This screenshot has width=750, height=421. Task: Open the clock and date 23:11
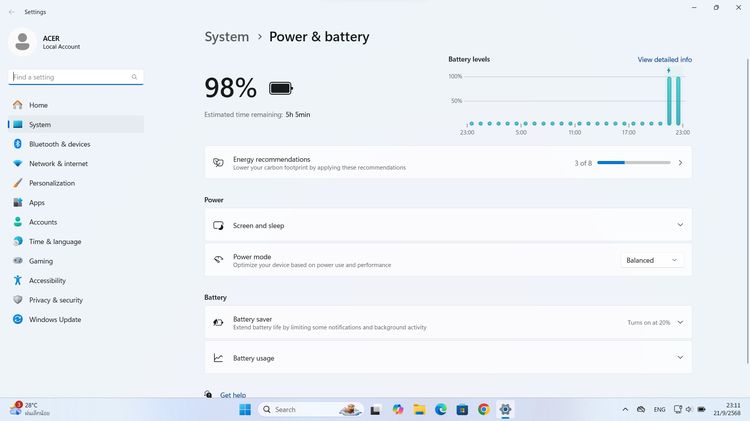(x=727, y=410)
